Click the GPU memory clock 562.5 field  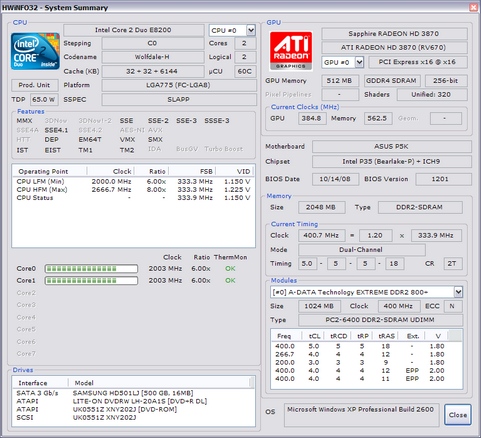378,118
